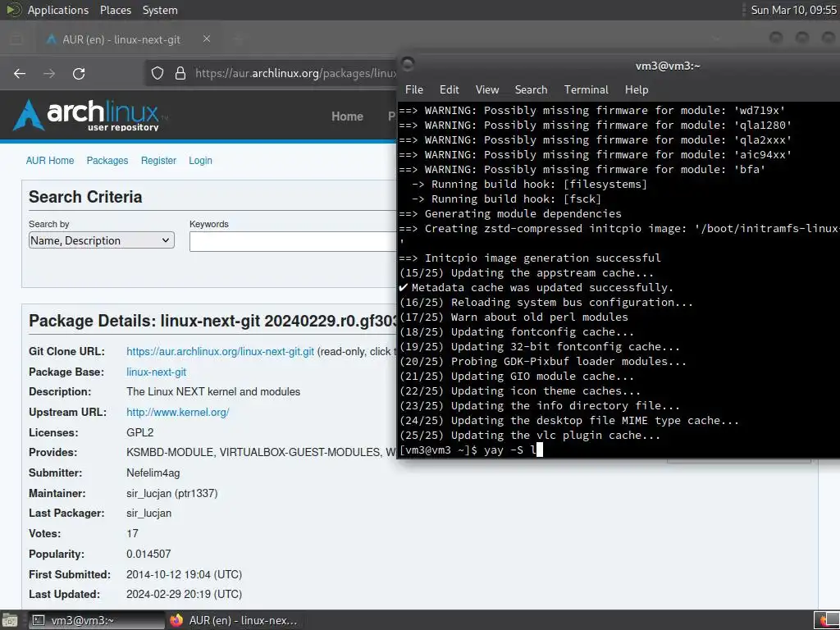The image size is (840, 630).
Task: Open tracking protection shield icon
Action: (157, 73)
